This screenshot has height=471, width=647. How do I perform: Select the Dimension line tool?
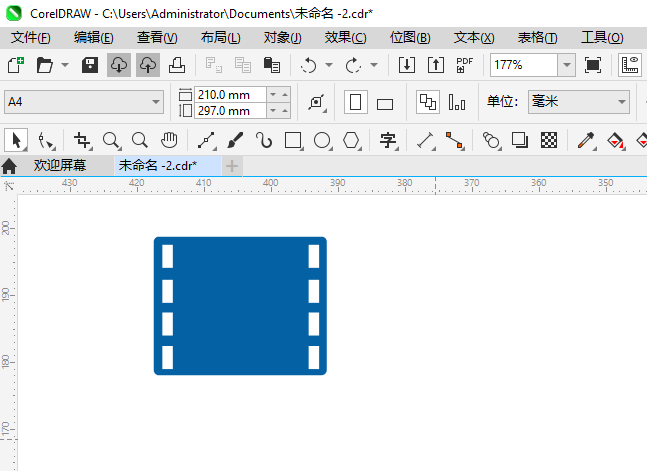(425, 140)
